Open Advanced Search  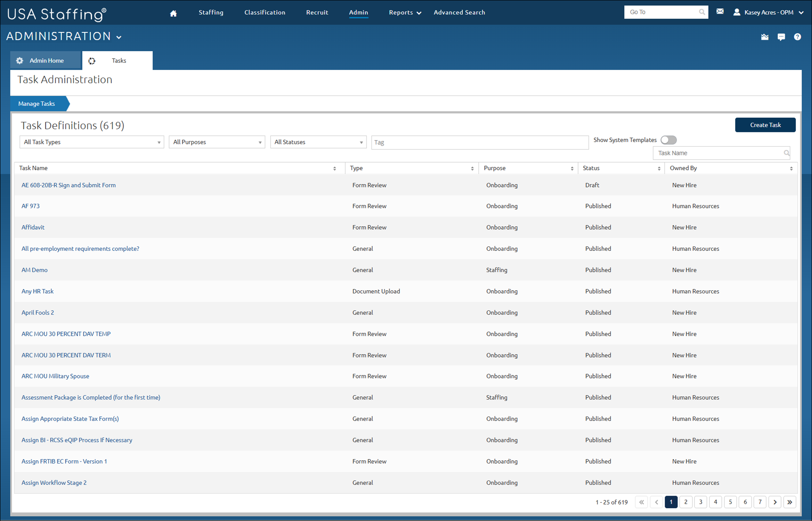[459, 13]
